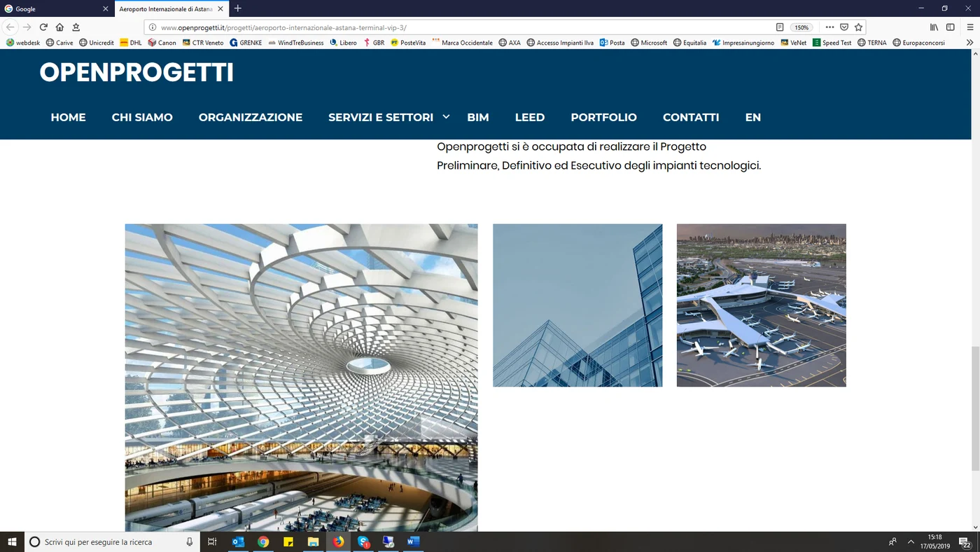The width and height of the screenshot is (980, 552).
Task: Open the PORTFOLIO menu item
Action: [603, 118]
